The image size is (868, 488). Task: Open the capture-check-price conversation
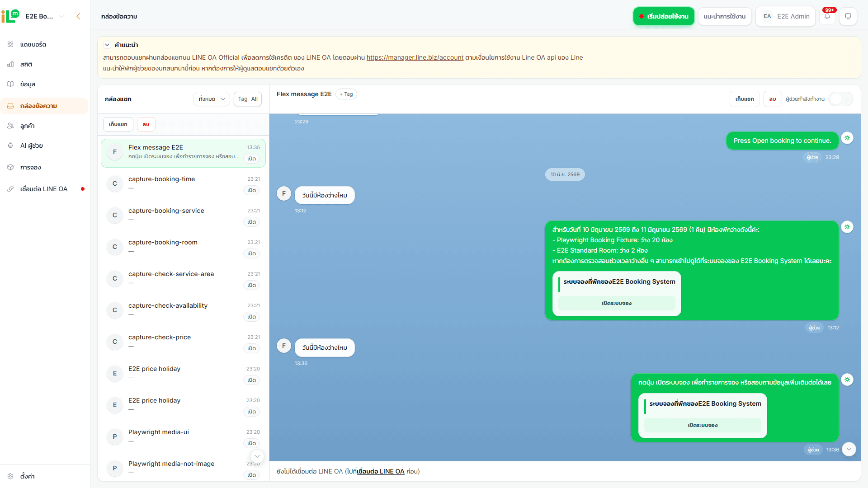(x=183, y=342)
